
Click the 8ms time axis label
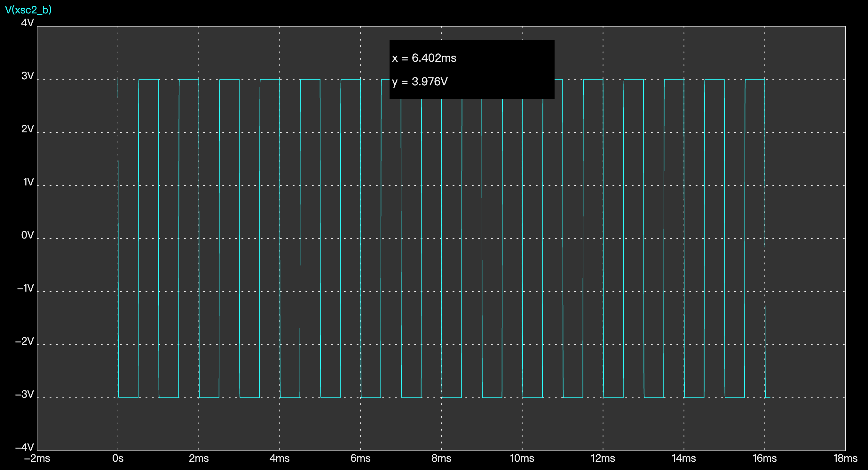[x=441, y=458]
